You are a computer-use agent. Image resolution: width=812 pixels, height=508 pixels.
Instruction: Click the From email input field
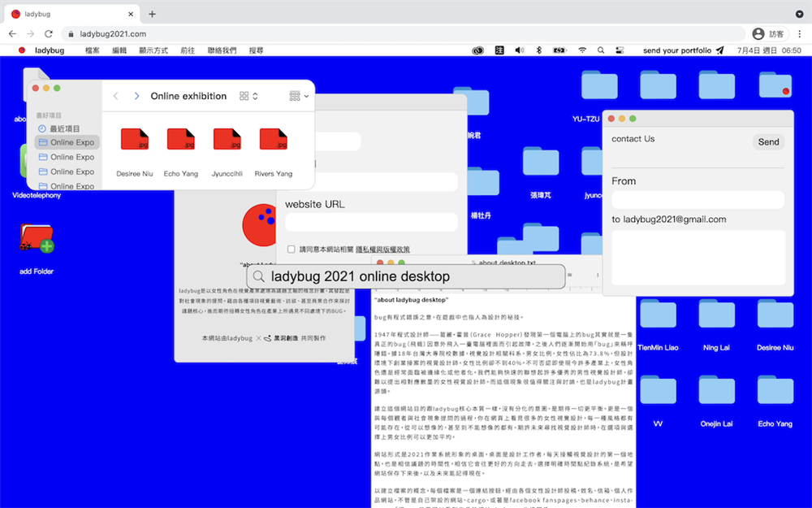(x=698, y=200)
